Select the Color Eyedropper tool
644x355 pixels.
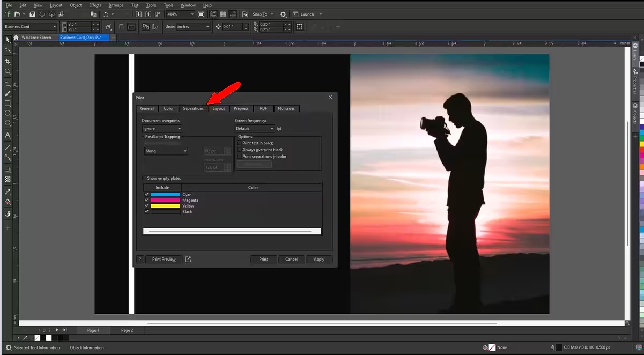8,191
